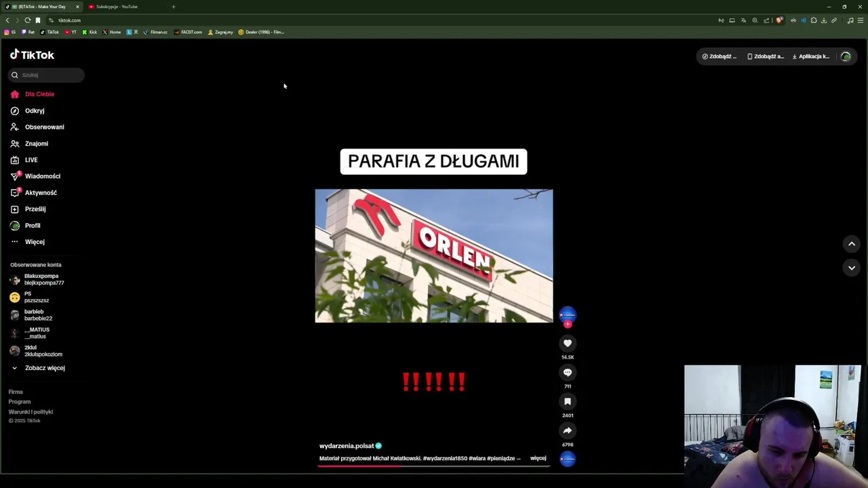Open the browser translate icon
The image size is (868, 488).
[x=743, y=20]
